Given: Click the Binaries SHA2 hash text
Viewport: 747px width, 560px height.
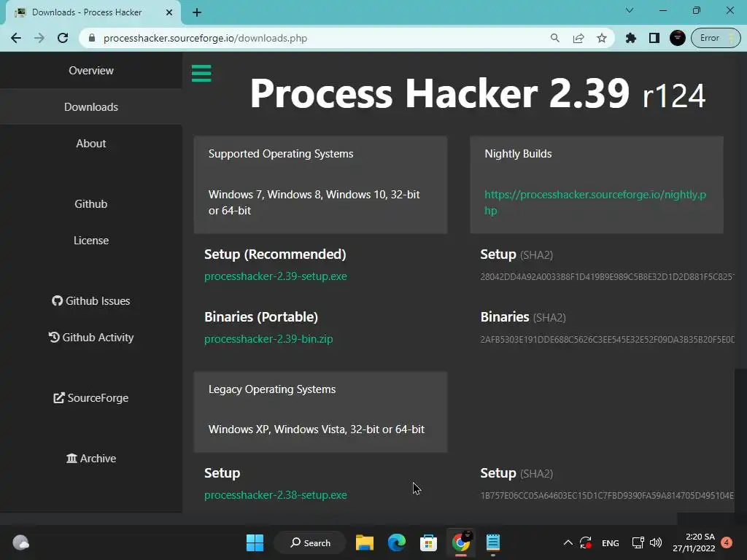Looking at the screenshot, I should coord(607,340).
